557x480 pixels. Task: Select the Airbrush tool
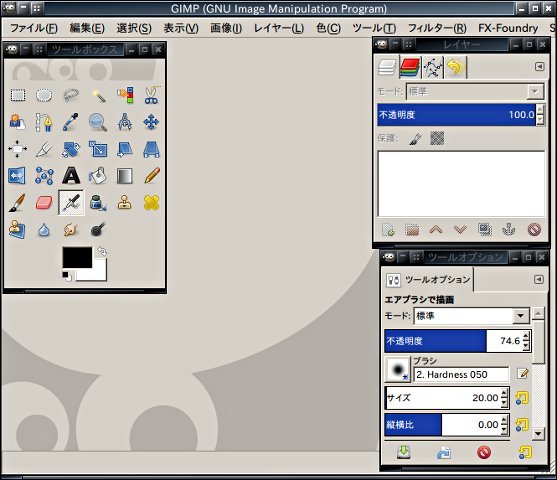coord(71,203)
